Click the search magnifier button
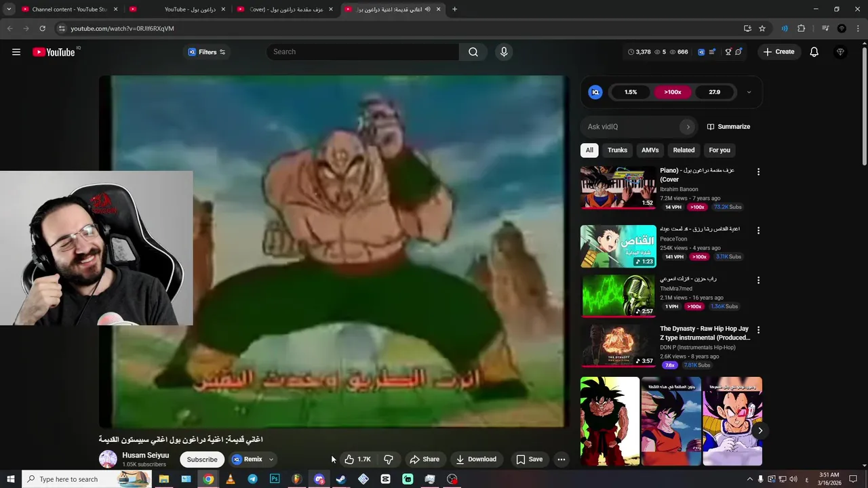Screen dimensions: 868x488 473,52
